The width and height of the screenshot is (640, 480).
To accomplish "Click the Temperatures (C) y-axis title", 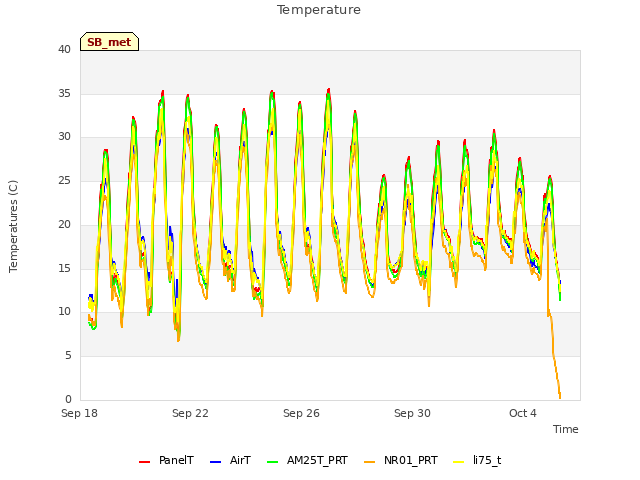I will click(x=13, y=226).
